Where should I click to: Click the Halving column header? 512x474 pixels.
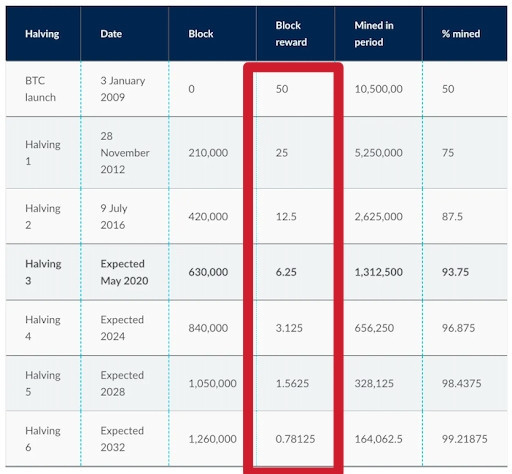tap(42, 34)
